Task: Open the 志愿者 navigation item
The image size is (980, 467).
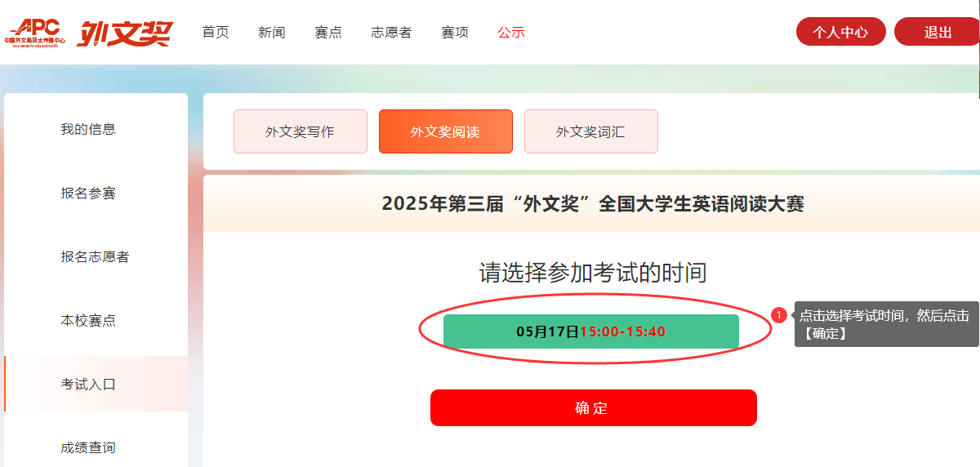Action: (x=391, y=33)
